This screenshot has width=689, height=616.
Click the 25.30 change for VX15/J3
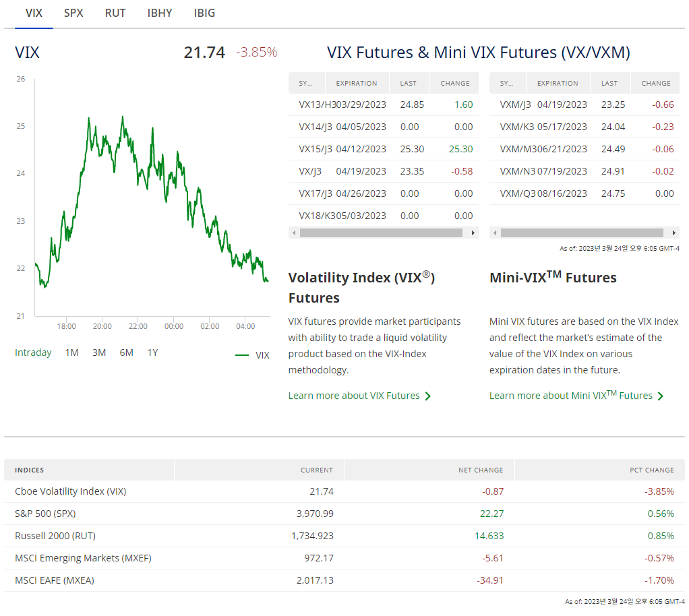click(x=461, y=149)
